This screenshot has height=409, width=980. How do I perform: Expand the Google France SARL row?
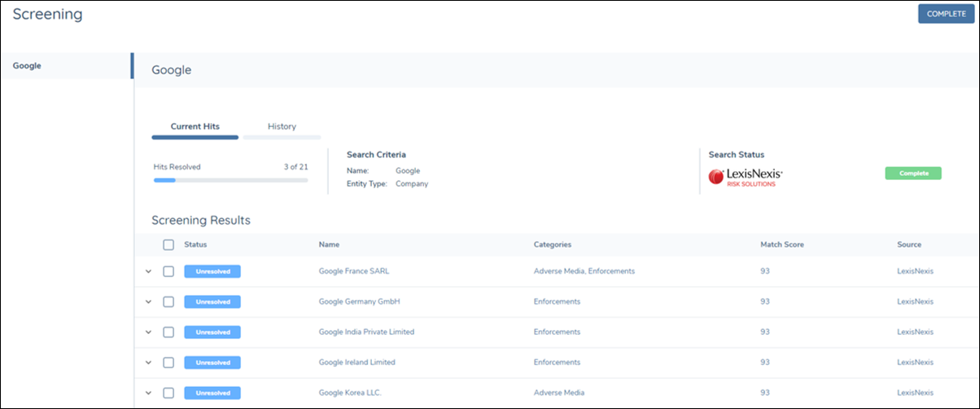(148, 271)
